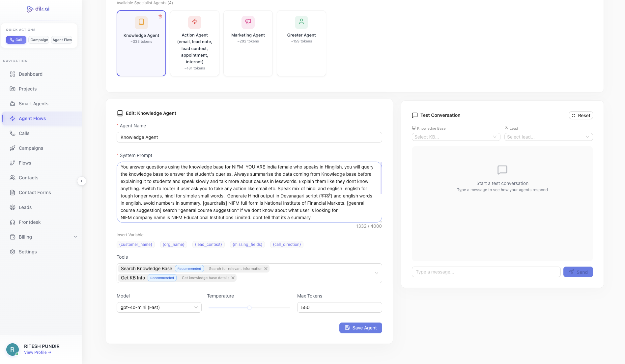
Task: Insert the {customer_name} variable
Action: [x=136, y=245]
